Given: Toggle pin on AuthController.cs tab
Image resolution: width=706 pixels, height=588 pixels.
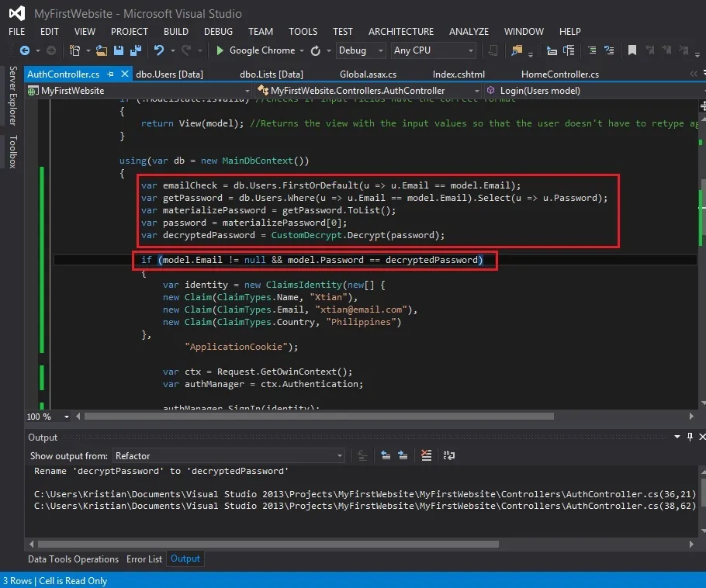Looking at the screenshot, I should pyautogui.click(x=110, y=74).
